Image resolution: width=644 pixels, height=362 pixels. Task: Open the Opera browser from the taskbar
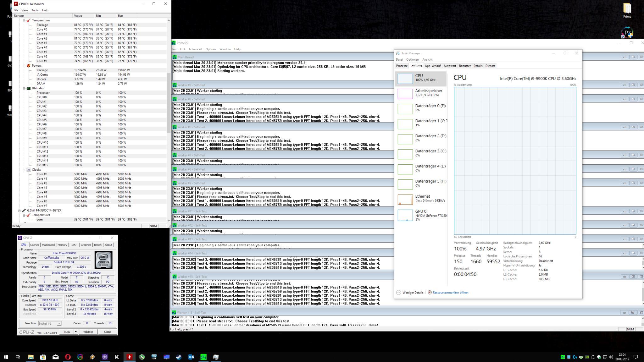pyautogui.click(x=68, y=357)
